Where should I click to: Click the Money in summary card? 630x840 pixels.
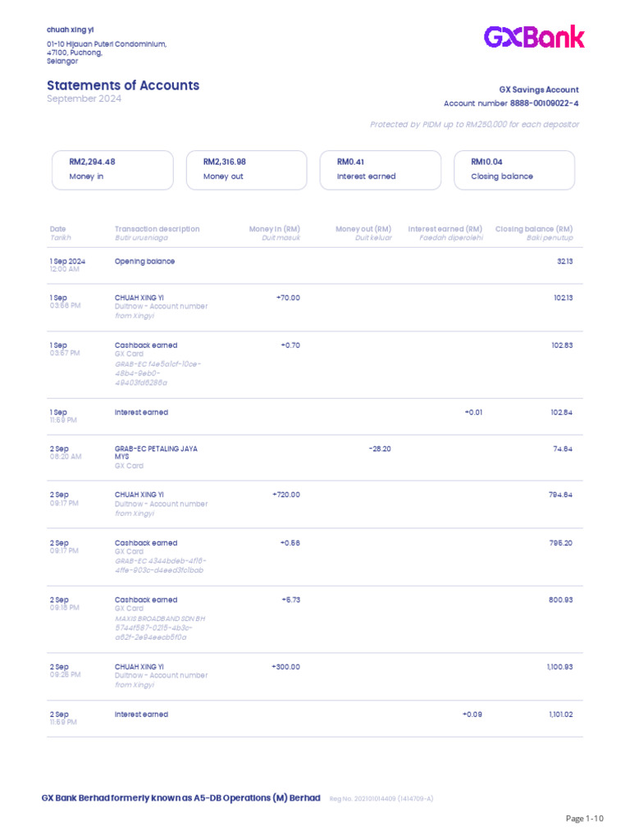(112, 170)
